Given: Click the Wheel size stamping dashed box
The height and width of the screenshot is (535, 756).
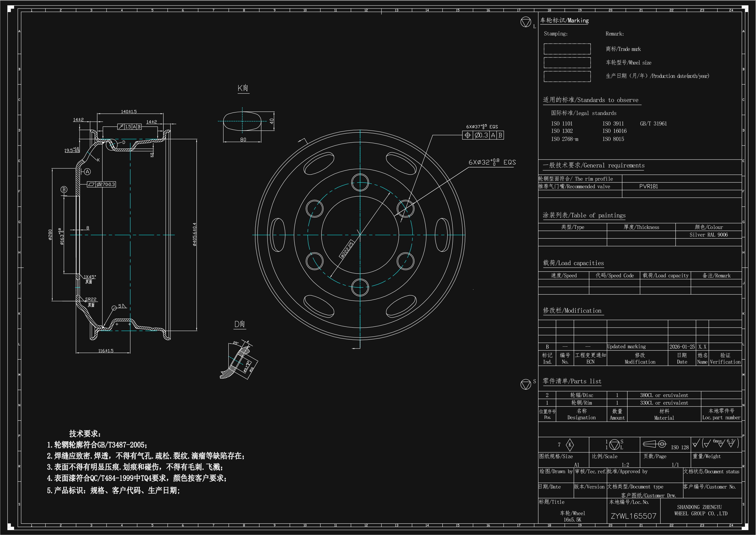Looking at the screenshot, I should (567, 63).
